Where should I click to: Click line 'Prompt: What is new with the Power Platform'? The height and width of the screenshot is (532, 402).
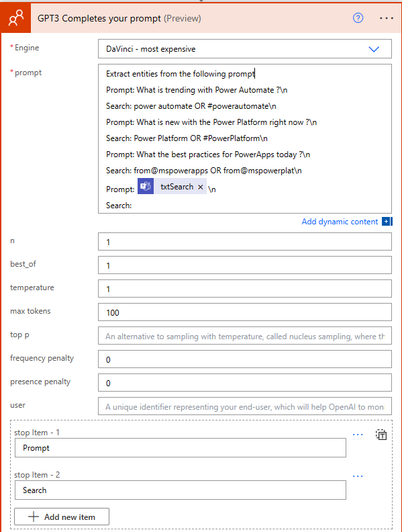pyautogui.click(x=211, y=122)
